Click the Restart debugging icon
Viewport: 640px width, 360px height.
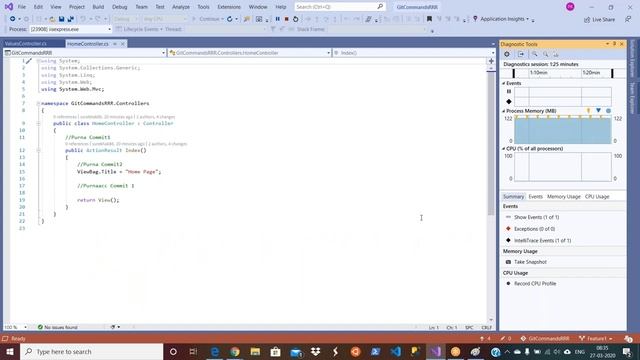[x=296, y=19]
